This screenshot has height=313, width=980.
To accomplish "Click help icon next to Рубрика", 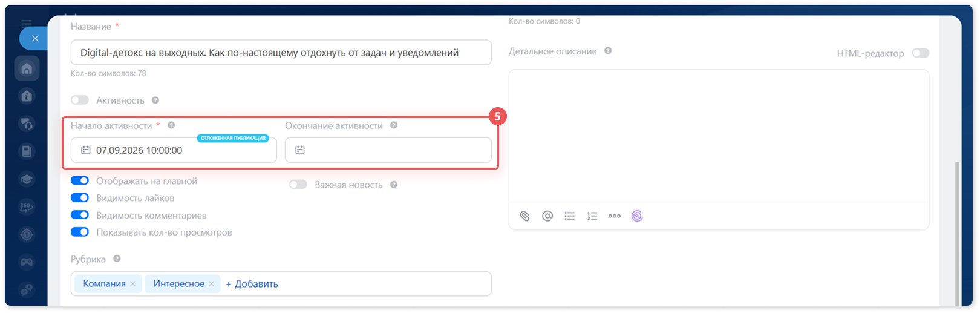I will tap(117, 259).
